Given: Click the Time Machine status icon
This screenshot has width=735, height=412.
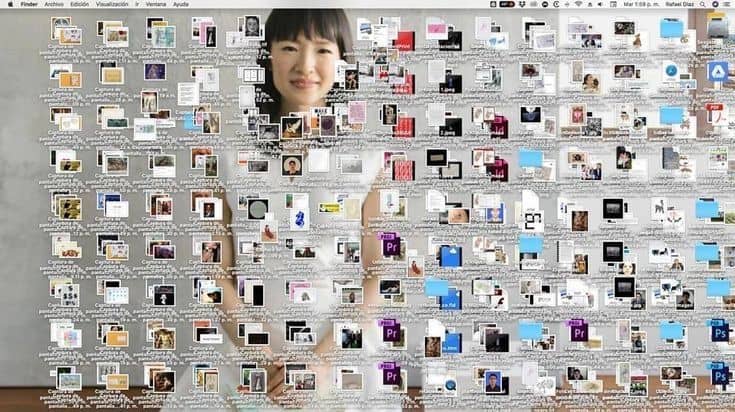Looking at the screenshot, I should click(x=556, y=4).
